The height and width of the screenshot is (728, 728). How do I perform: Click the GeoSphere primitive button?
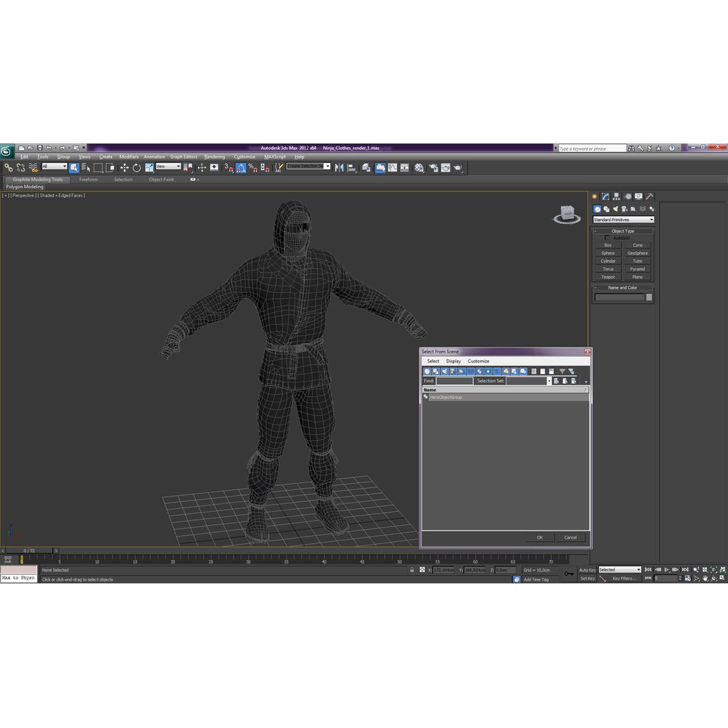point(638,253)
